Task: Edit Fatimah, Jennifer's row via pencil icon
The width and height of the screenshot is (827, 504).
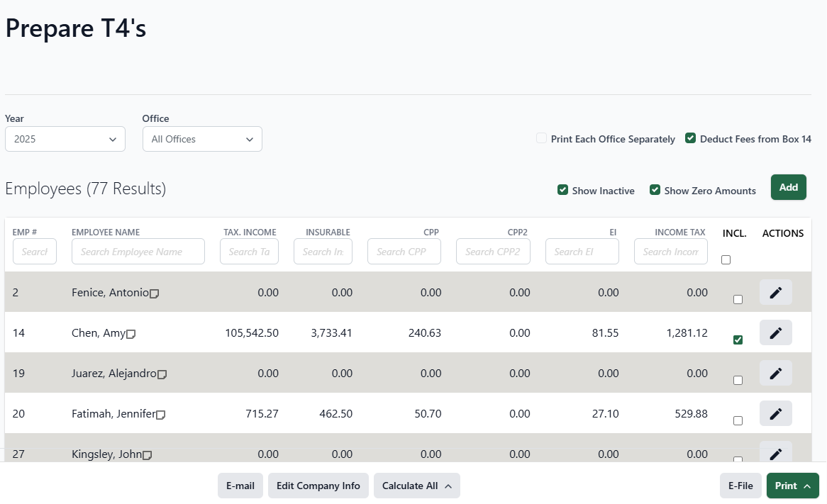Action: coord(775,414)
